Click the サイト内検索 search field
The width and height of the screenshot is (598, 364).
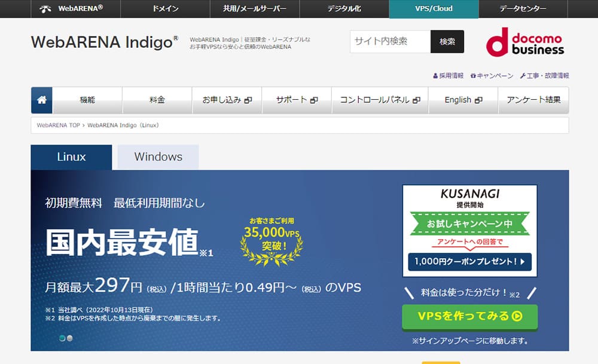pos(390,41)
